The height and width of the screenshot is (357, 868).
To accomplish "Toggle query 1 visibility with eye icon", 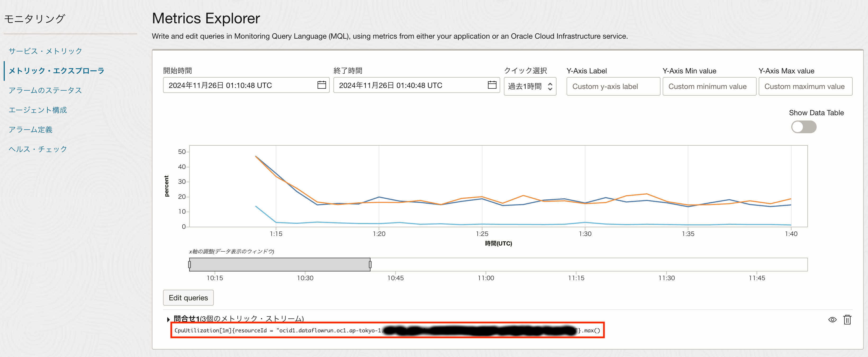I will point(832,319).
